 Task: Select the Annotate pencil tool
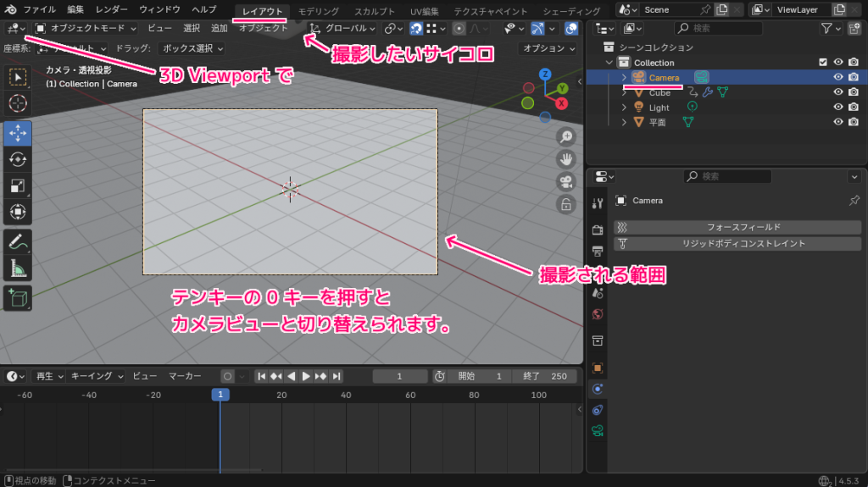pos(18,242)
